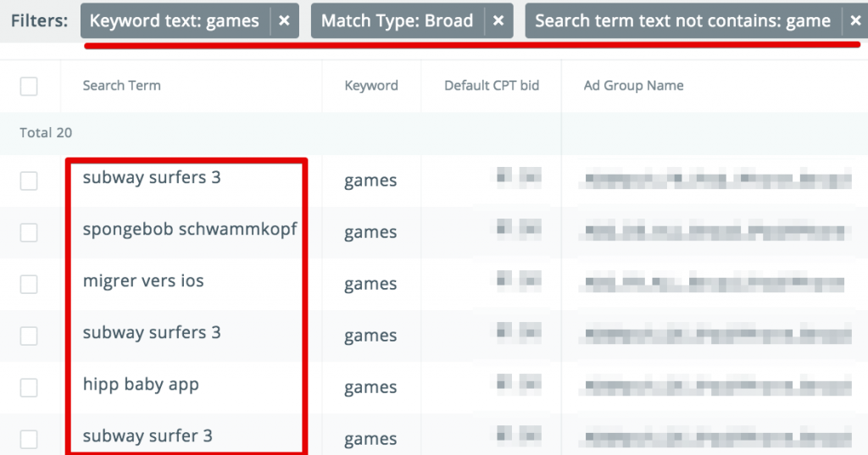Click "games" keyword in migrer vers ios row
Screen dimensions: 868x455
(x=370, y=283)
